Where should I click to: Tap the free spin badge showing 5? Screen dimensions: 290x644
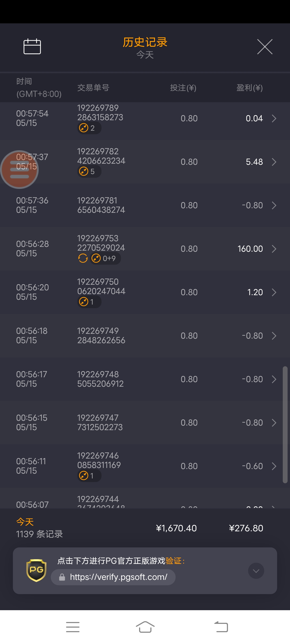89,171
